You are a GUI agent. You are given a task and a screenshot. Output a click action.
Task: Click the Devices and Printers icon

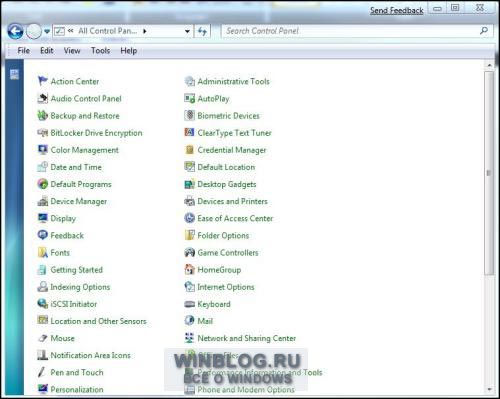(x=190, y=201)
